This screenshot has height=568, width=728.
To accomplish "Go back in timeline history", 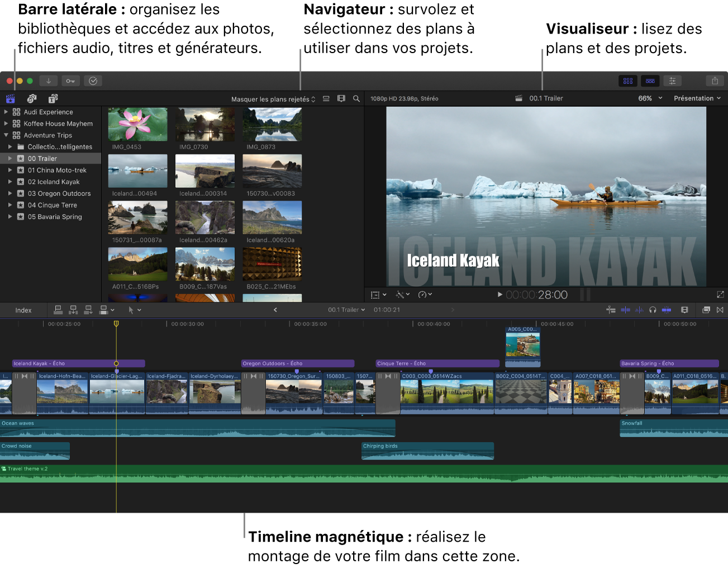I will click(x=275, y=310).
